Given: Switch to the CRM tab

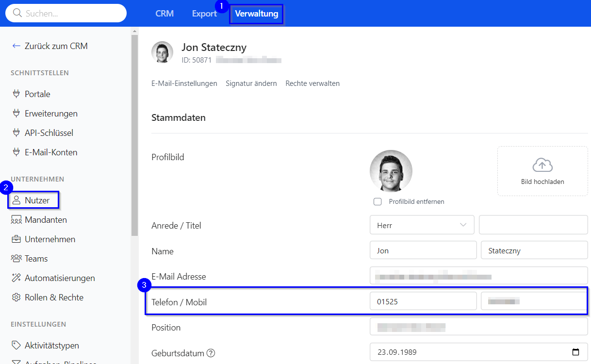Looking at the screenshot, I should pyautogui.click(x=164, y=14).
